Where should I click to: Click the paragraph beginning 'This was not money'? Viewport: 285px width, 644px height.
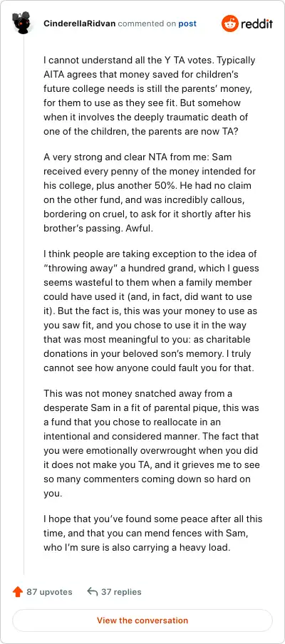[152, 444]
